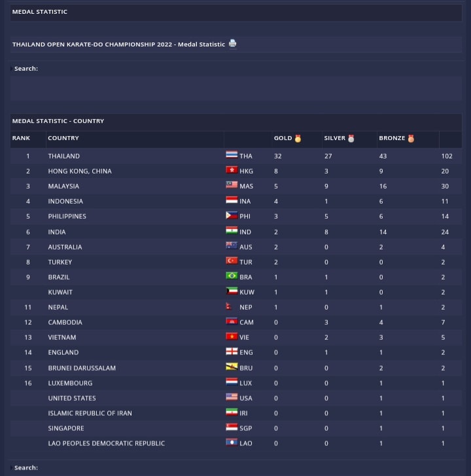The height and width of the screenshot is (476, 471).
Task: Click the Thailand flag icon
Action: coord(232,155)
